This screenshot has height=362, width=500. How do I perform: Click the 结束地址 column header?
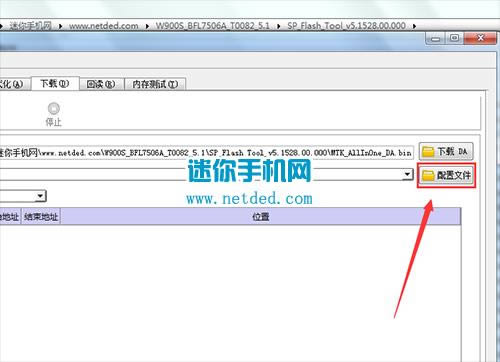(x=41, y=217)
